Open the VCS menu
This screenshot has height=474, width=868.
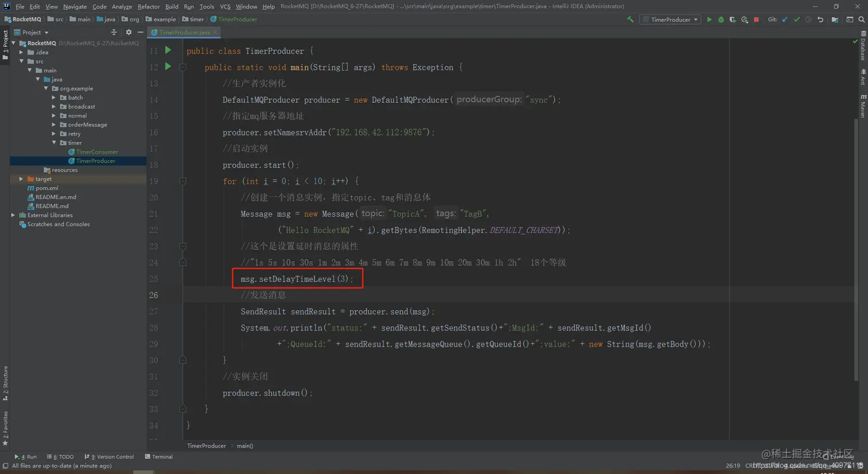point(225,6)
